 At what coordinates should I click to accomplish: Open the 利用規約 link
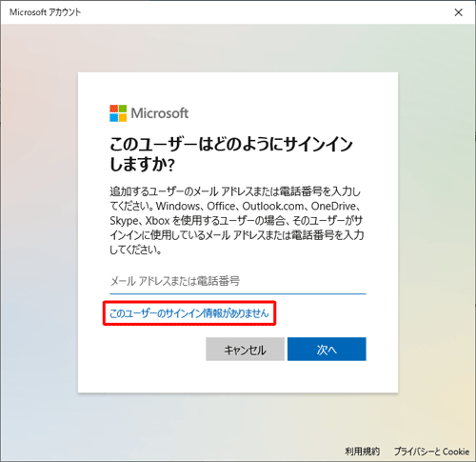[362, 452]
